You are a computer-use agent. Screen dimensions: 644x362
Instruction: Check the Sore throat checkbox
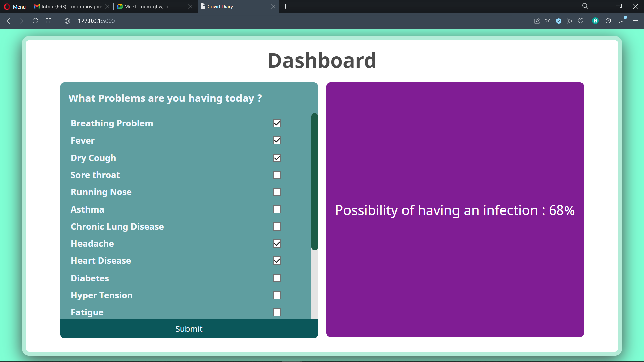pyautogui.click(x=277, y=175)
